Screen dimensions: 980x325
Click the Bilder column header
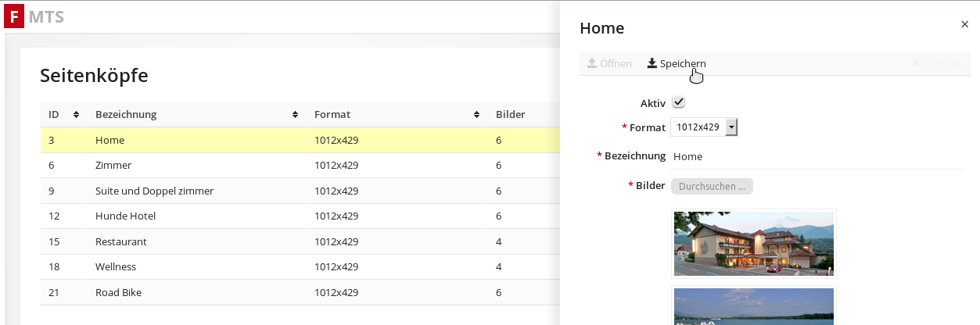point(510,115)
